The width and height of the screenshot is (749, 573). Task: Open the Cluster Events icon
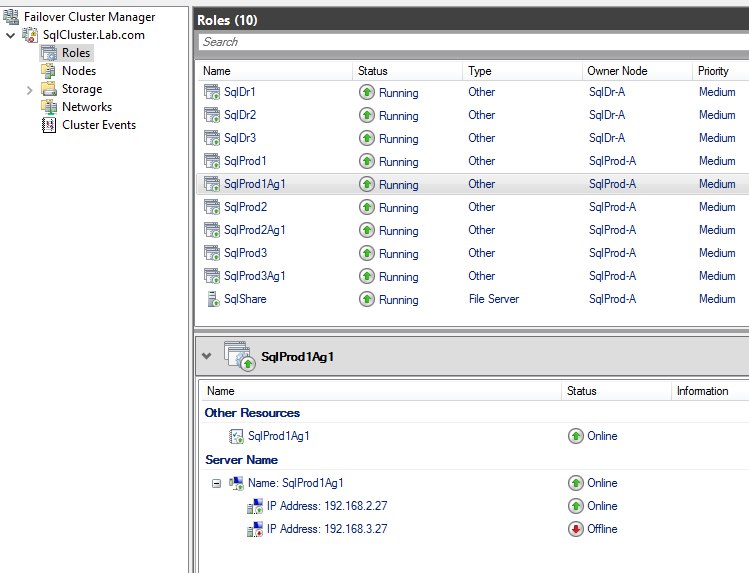(49, 125)
